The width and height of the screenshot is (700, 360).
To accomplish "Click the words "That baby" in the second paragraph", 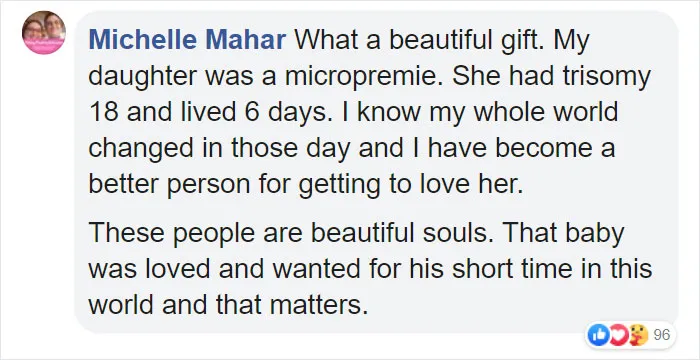I will pos(563,233).
